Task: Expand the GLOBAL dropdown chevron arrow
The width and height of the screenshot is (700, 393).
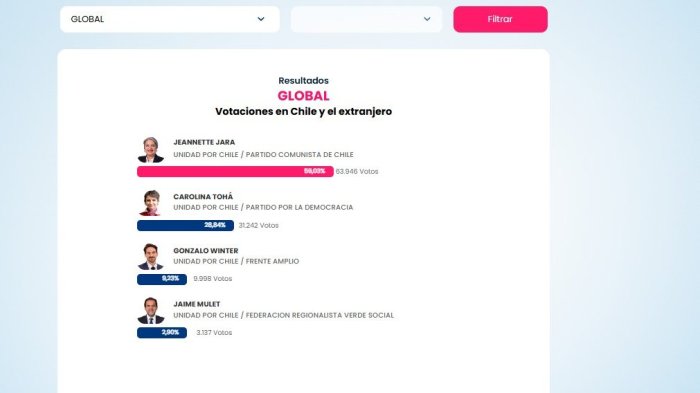Action: tap(261, 19)
